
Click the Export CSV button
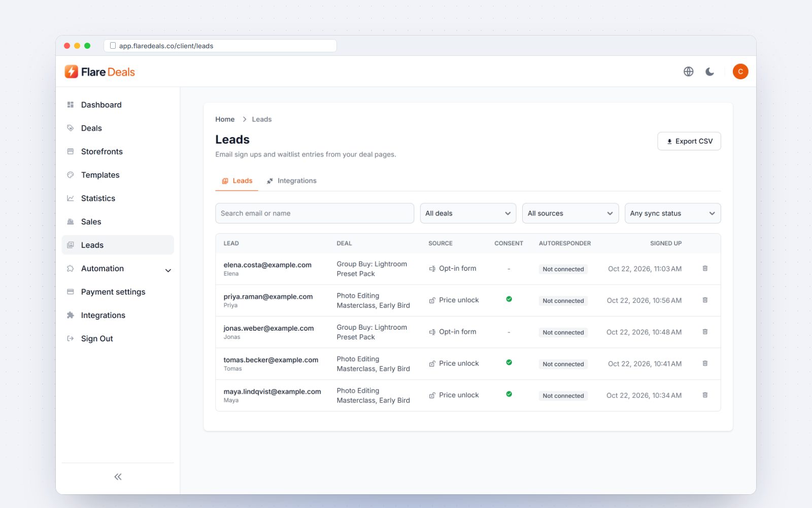(x=689, y=141)
